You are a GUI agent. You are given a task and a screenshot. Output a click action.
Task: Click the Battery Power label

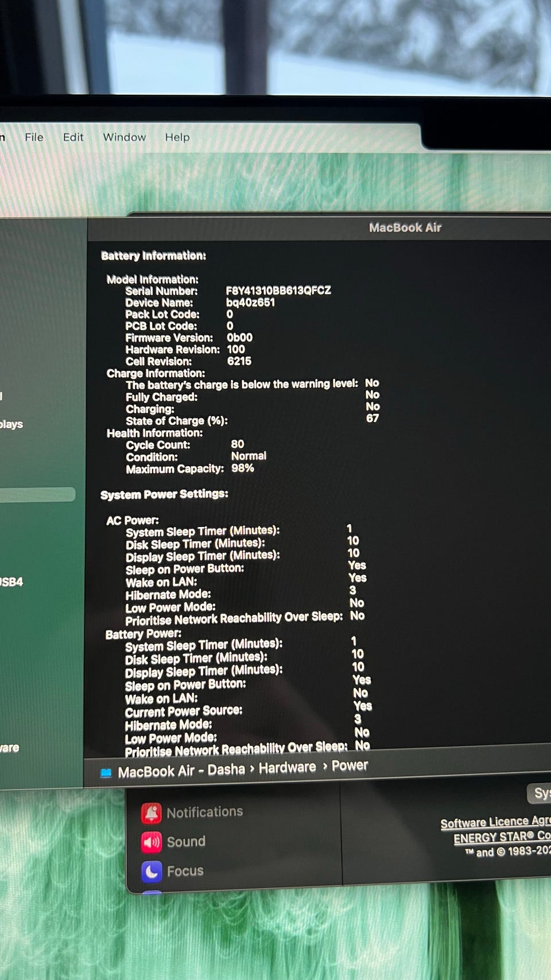143,634
